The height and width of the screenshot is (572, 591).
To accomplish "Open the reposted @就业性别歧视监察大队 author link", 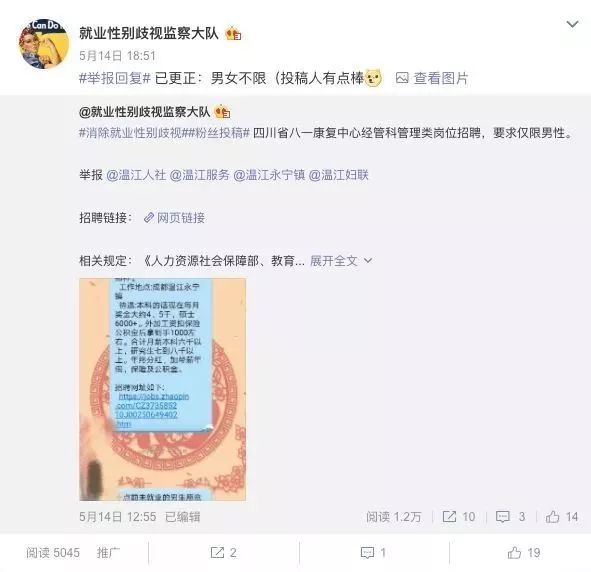I will click(144, 112).
